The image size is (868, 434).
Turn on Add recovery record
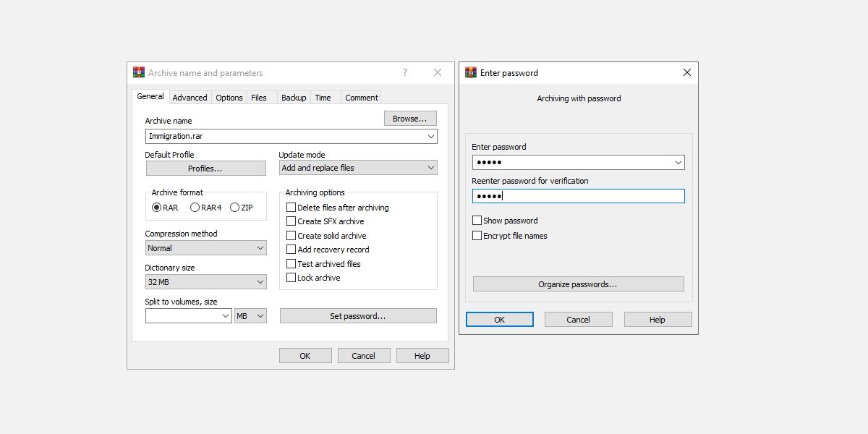point(291,249)
